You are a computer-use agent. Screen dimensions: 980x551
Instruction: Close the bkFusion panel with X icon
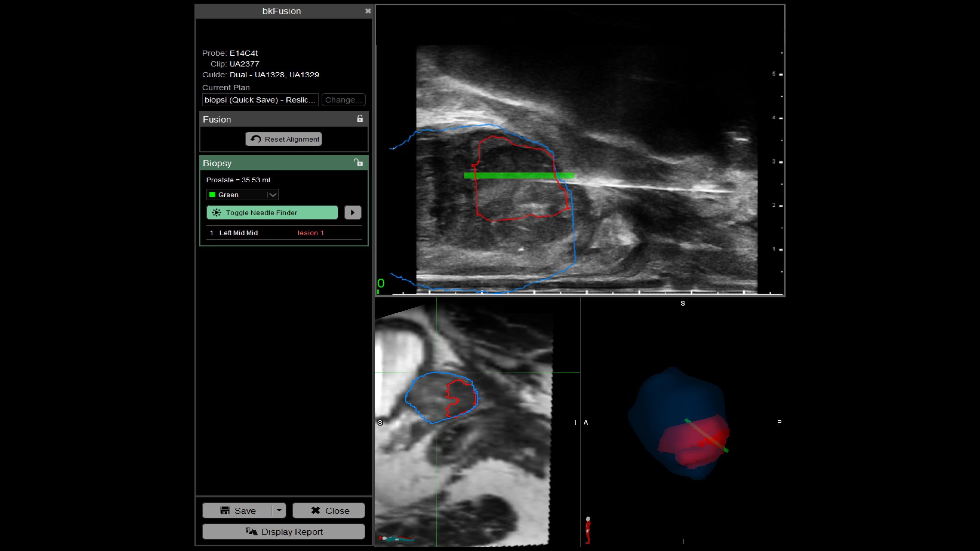coord(367,11)
